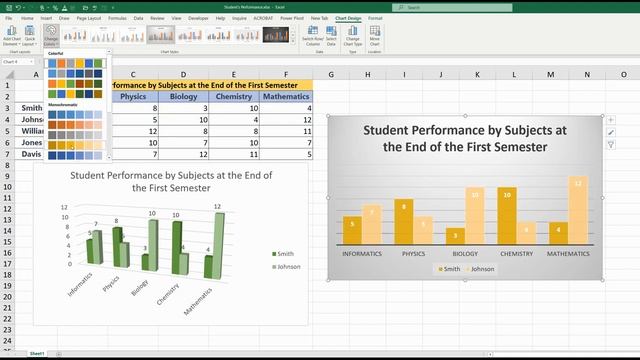Screen dimensions: 640x360
Task: Click the Change Colors button
Action: click(51, 36)
